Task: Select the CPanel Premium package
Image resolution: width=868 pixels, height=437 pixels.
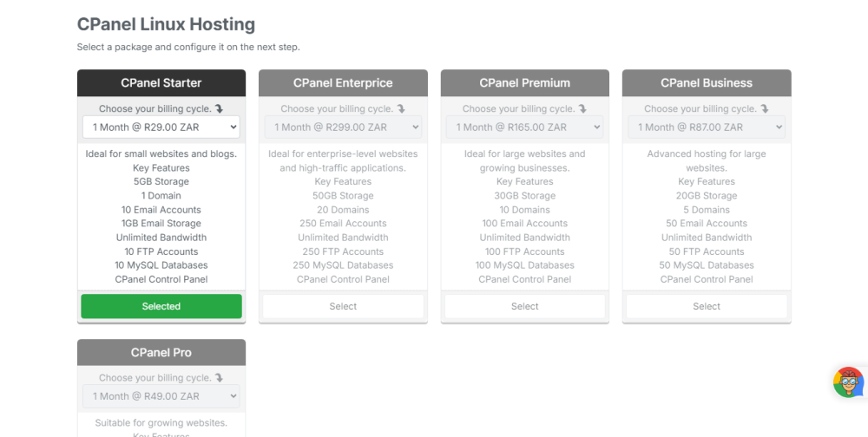Action: click(x=525, y=306)
